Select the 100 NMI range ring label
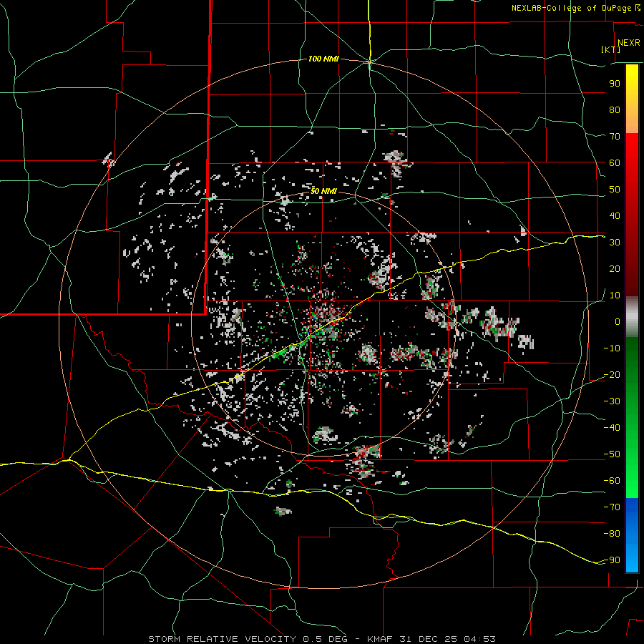644x644 pixels. click(323, 59)
